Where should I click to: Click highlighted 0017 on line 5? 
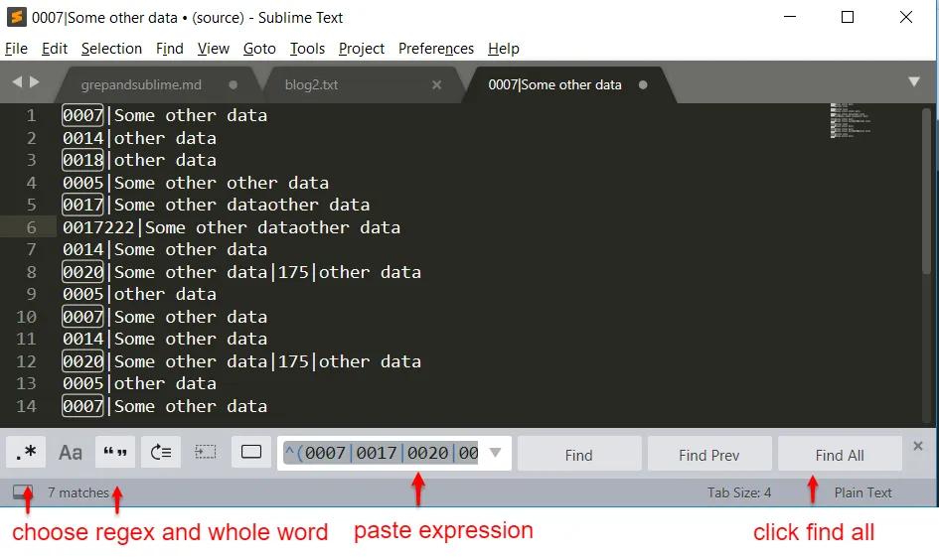[82, 205]
